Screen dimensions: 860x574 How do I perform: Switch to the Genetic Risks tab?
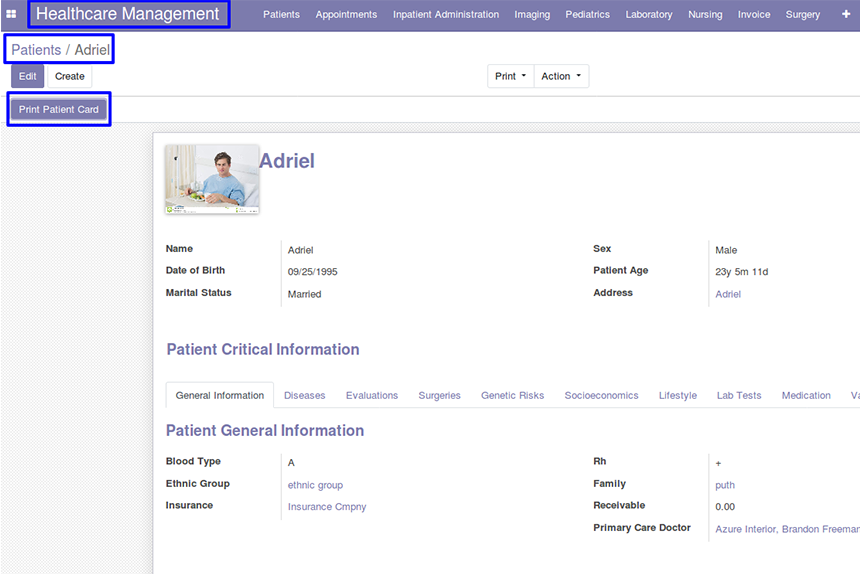[x=512, y=395]
